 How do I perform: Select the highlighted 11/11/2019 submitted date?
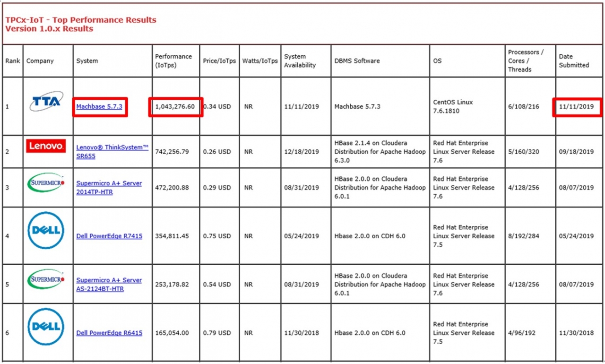click(576, 107)
